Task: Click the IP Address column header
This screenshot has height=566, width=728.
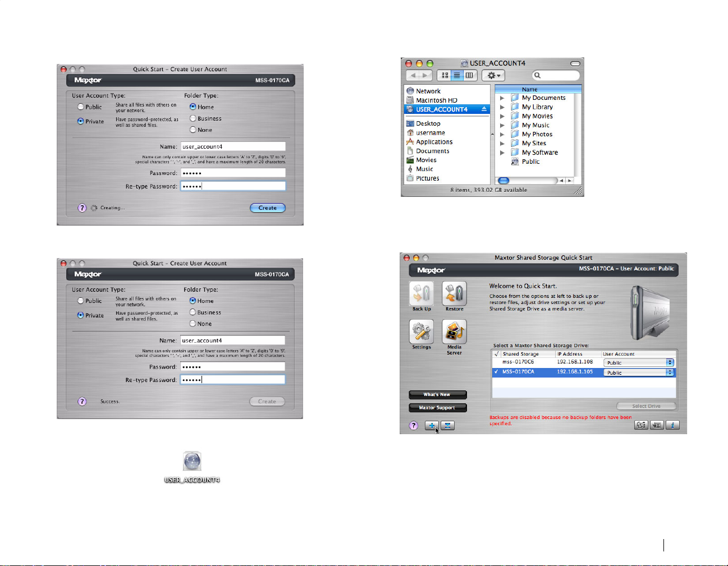Action: click(x=578, y=354)
